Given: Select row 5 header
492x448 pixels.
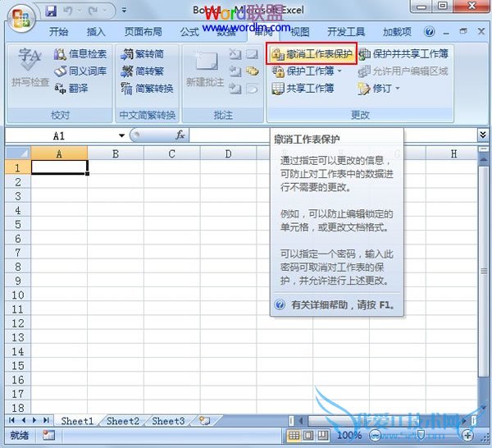Looking at the screenshot, I should [18, 224].
